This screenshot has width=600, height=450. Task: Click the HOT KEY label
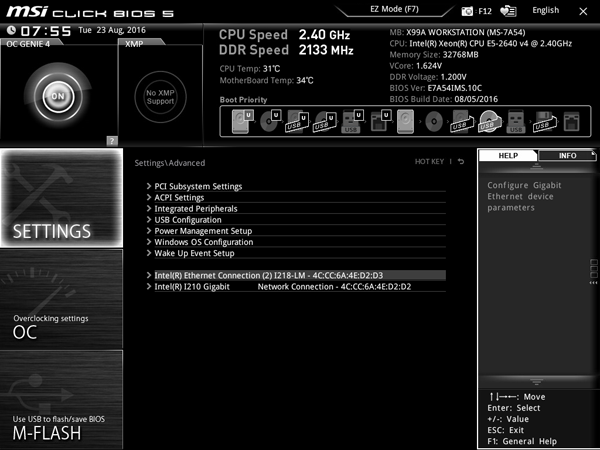[x=429, y=161]
